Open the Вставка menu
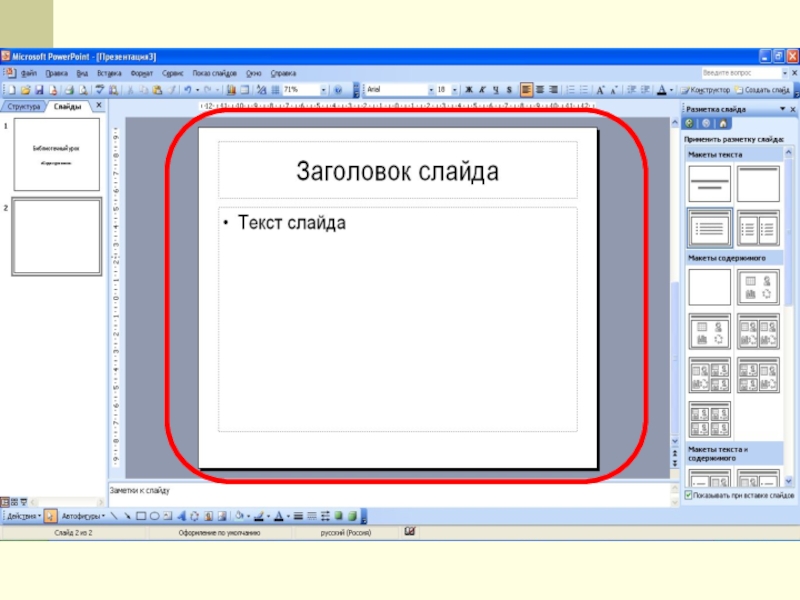This screenshot has height=600, width=800. (109, 73)
